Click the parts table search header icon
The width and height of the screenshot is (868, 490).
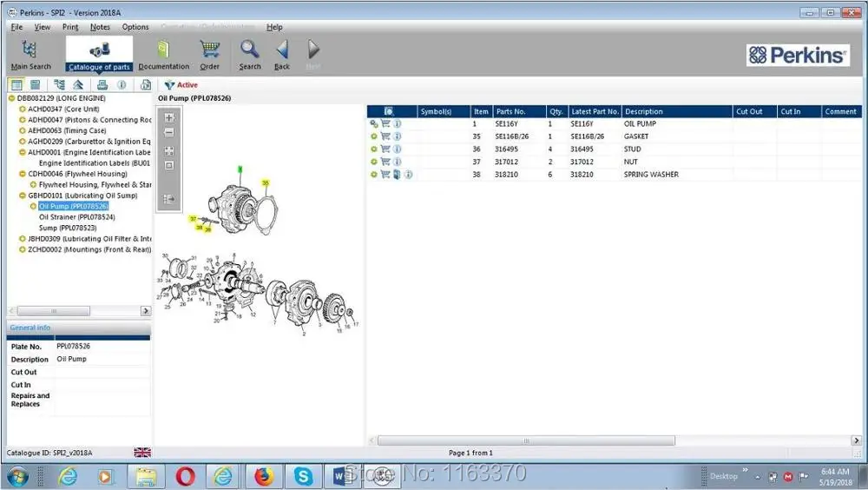389,111
